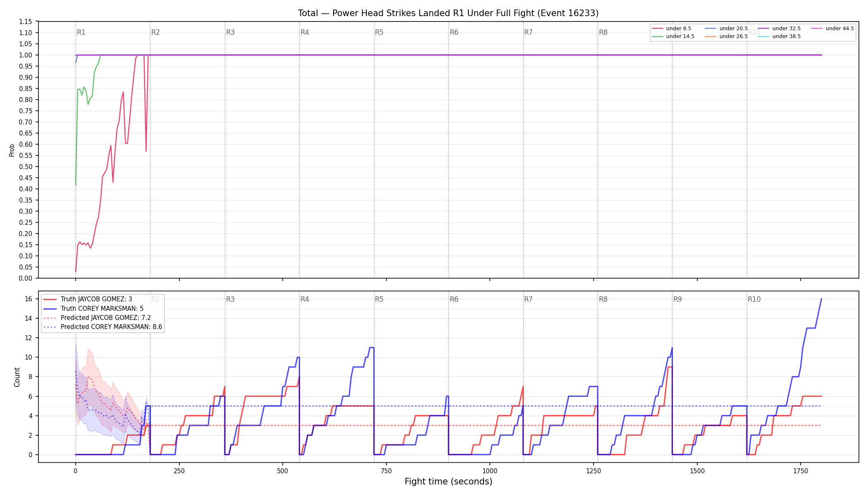Click the 0.25 tick on Prob axis
868x496 pixels.
[26, 222]
